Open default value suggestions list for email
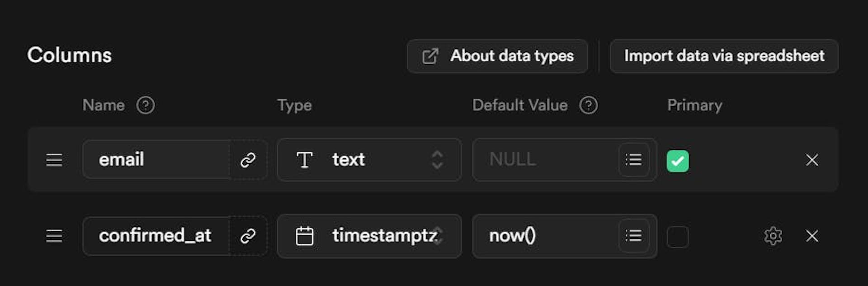 tap(633, 160)
